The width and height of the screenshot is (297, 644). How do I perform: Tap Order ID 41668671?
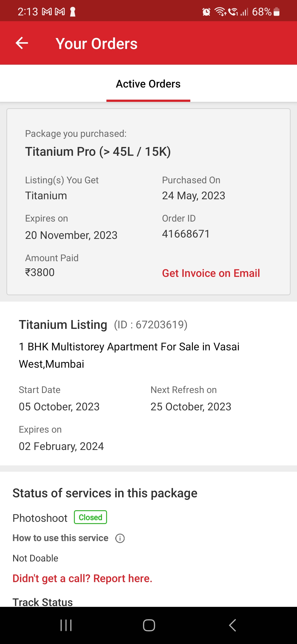(186, 234)
